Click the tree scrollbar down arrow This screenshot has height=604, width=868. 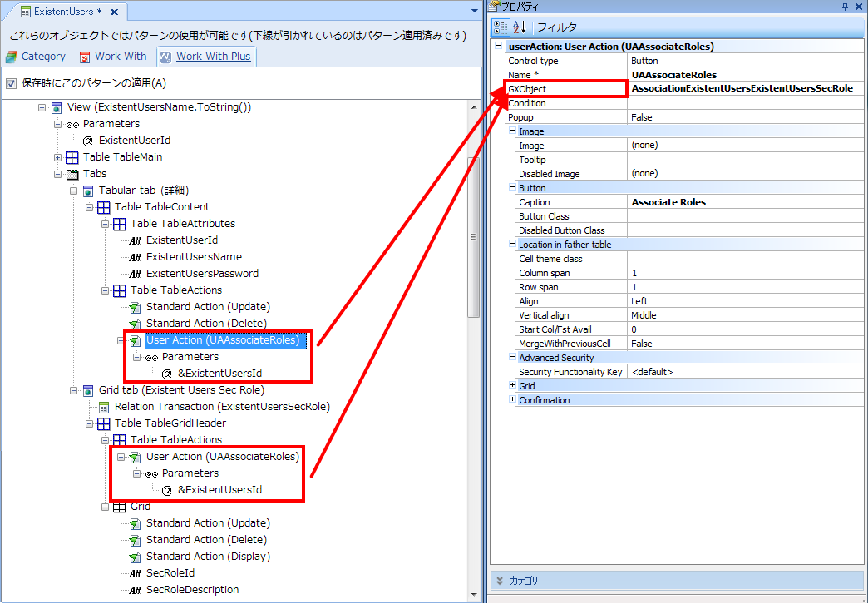(x=474, y=595)
